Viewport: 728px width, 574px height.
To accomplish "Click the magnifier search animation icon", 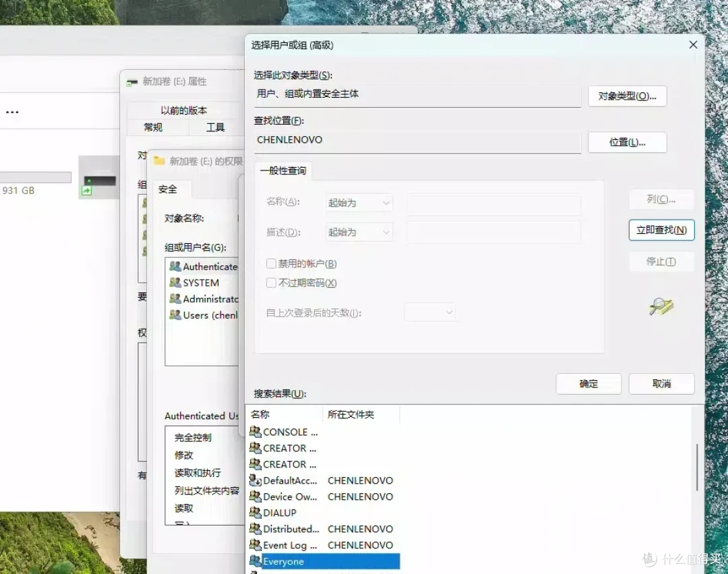I will 661,307.
